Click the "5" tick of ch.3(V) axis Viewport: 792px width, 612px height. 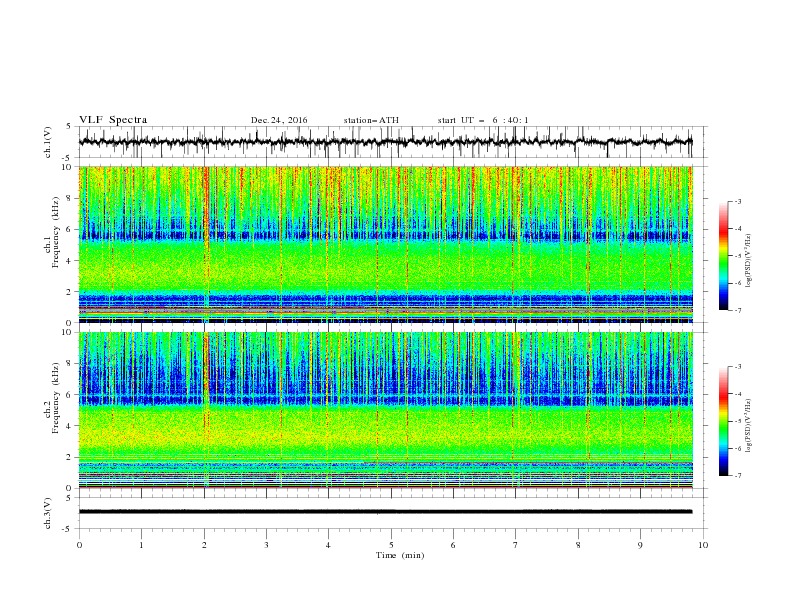pos(70,498)
